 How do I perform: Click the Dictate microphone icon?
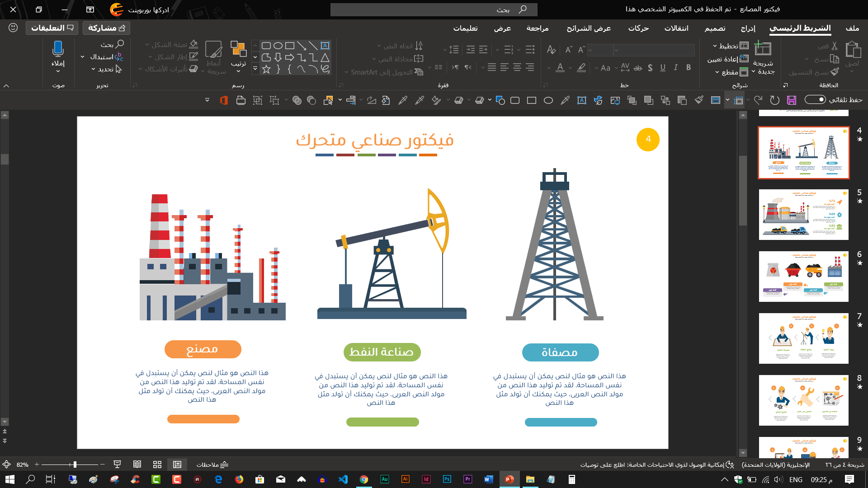(x=58, y=48)
